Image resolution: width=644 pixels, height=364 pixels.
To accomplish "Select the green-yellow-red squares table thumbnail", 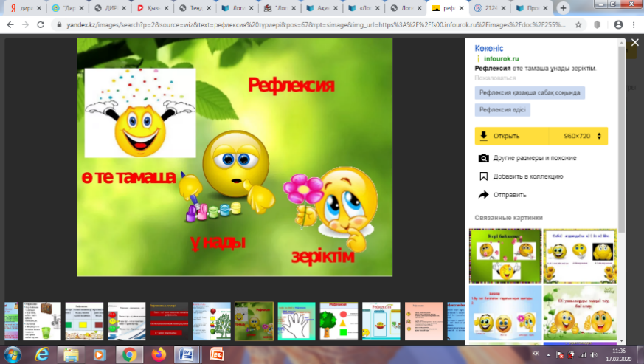I will [84, 321].
